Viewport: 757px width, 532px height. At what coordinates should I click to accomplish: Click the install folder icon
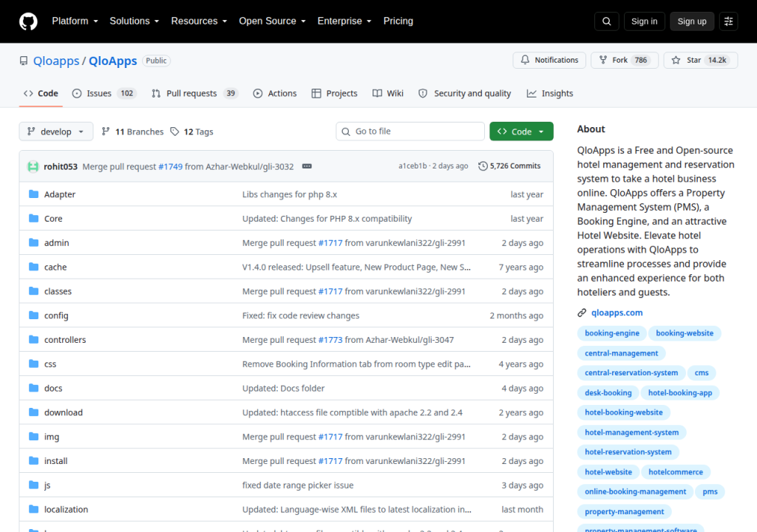34,460
